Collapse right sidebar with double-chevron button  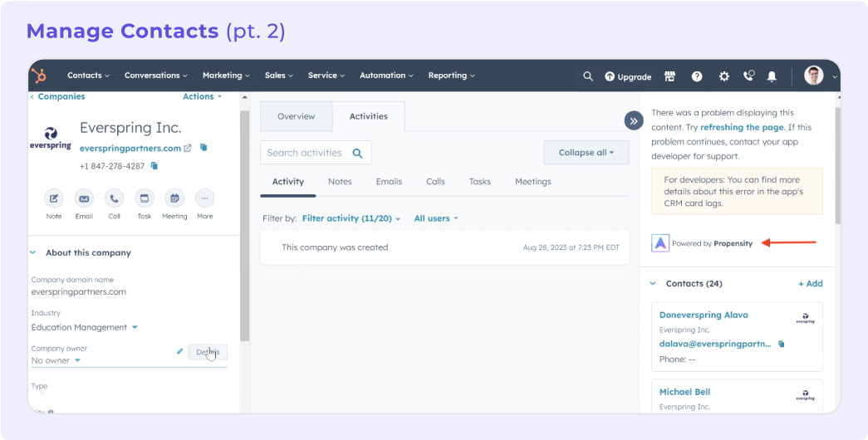coord(634,120)
